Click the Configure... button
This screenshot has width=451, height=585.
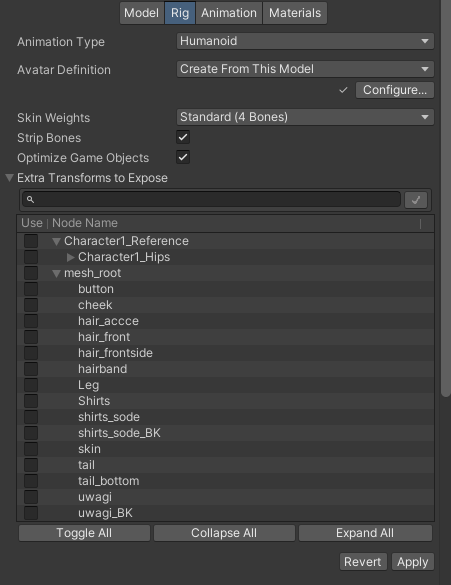[395, 90]
